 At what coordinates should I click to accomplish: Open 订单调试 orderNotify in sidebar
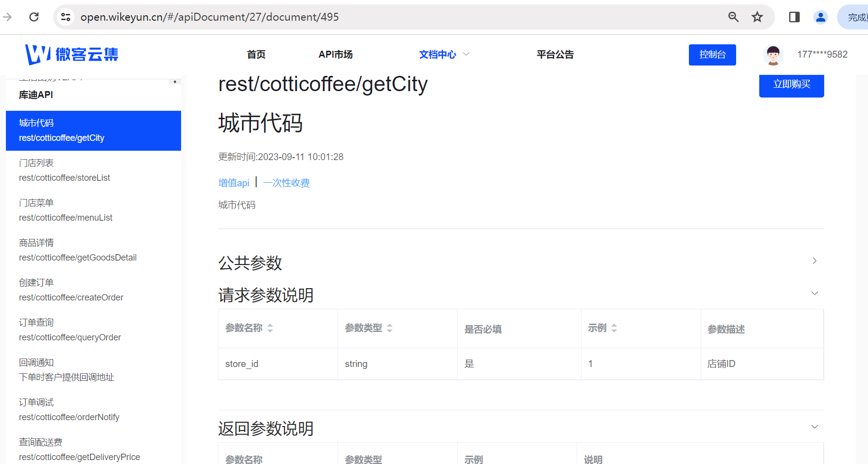(93, 410)
